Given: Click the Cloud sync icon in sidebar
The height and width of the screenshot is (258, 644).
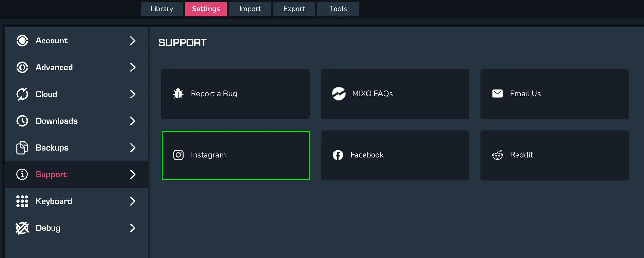Looking at the screenshot, I should 22,94.
